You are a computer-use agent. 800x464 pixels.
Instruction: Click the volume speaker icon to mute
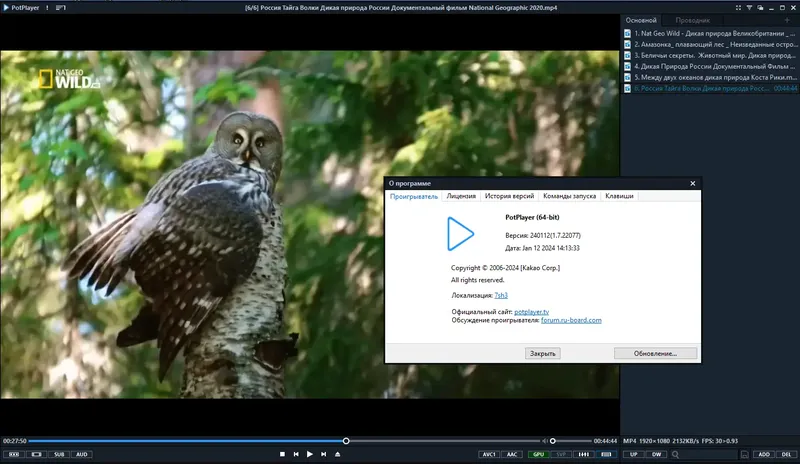(544, 441)
